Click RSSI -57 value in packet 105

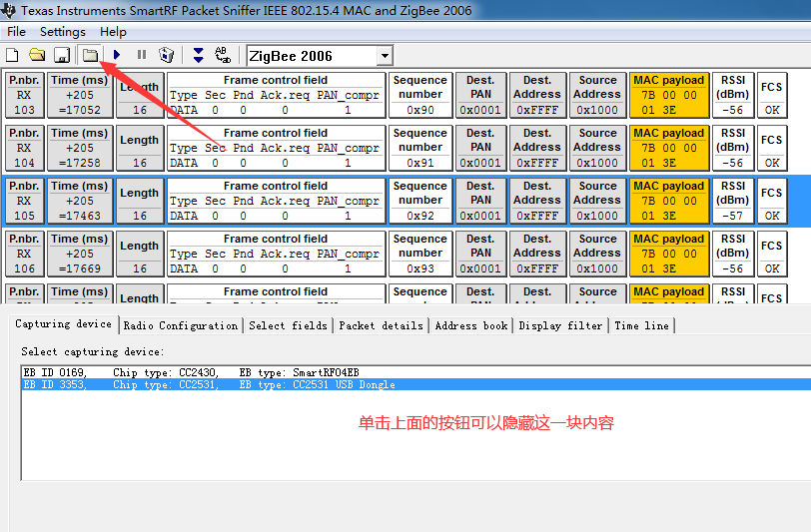(x=733, y=215)
